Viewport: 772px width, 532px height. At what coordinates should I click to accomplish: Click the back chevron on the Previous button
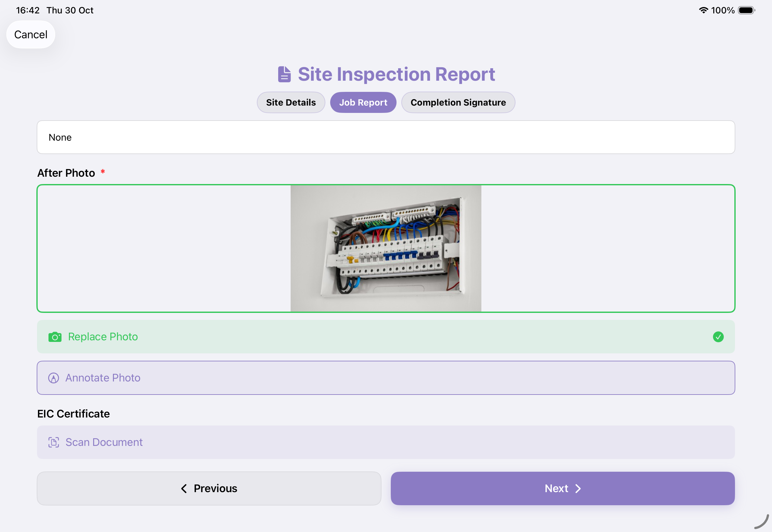click(184, 488)
